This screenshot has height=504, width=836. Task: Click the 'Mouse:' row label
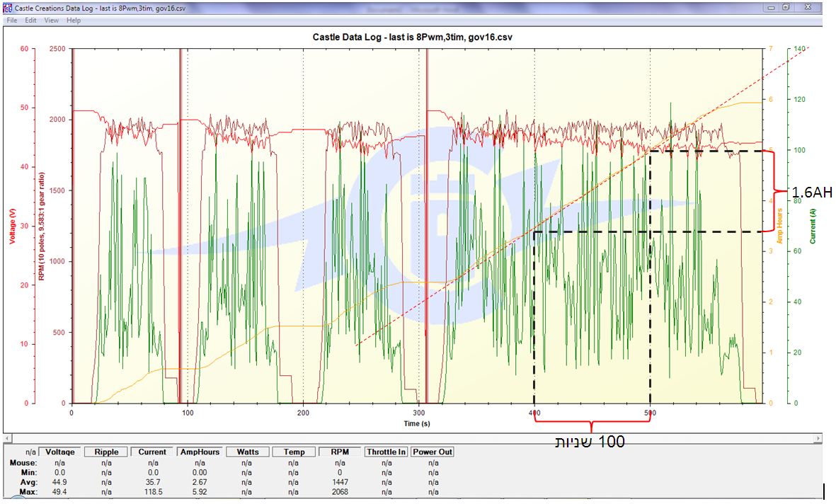23,463
